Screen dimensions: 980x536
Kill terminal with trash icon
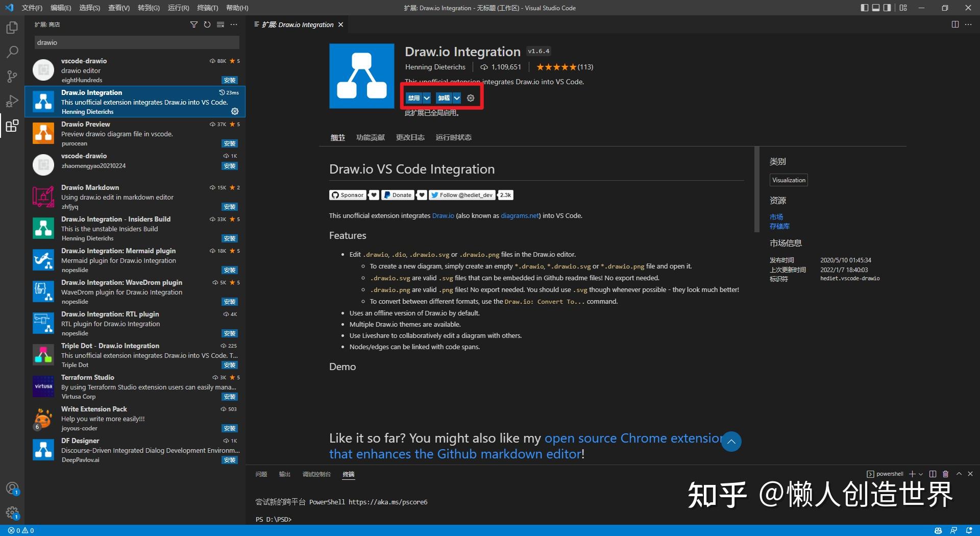[945, 474]
